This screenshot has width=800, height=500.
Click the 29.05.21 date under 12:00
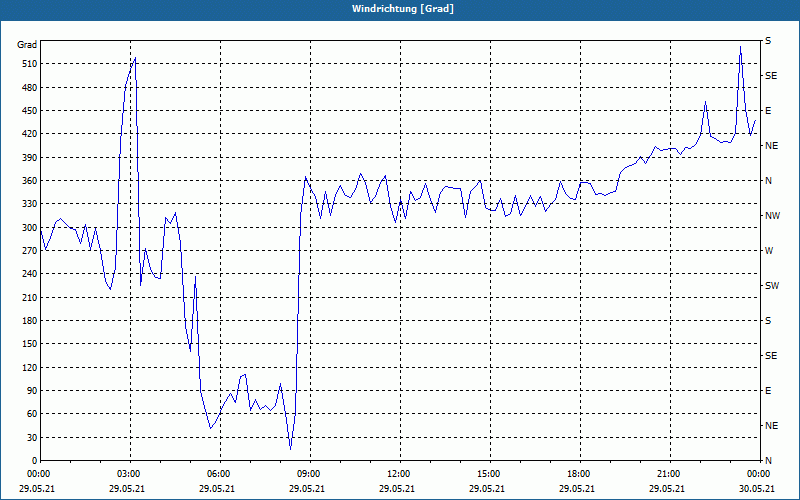(397, 488)
